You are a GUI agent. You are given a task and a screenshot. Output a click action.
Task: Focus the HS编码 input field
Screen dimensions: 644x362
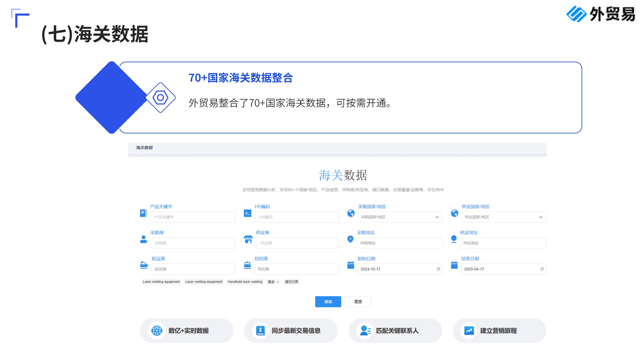tap(297, 217)
